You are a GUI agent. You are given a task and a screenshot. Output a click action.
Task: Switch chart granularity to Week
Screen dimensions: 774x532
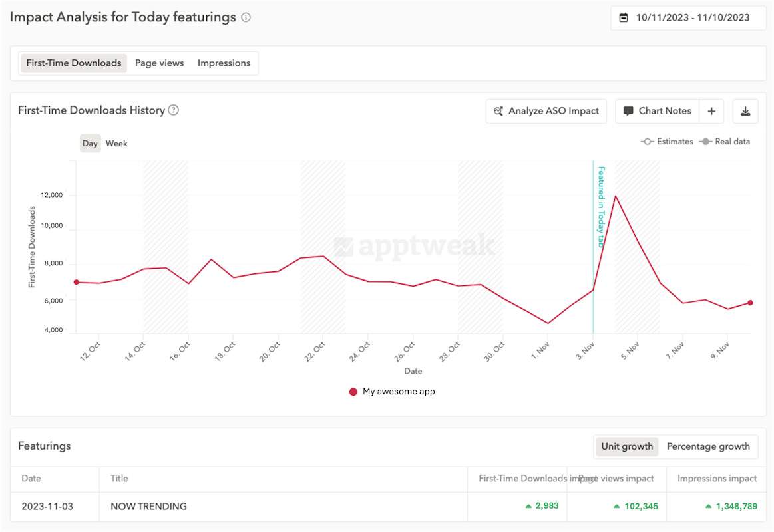click(116, 144)
